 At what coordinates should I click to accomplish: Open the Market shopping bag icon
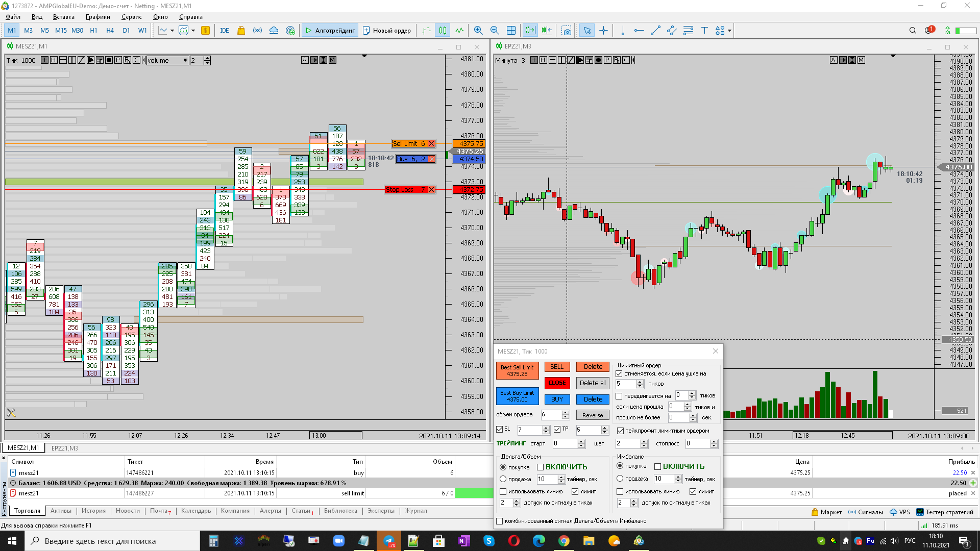(x=241, y=31)
